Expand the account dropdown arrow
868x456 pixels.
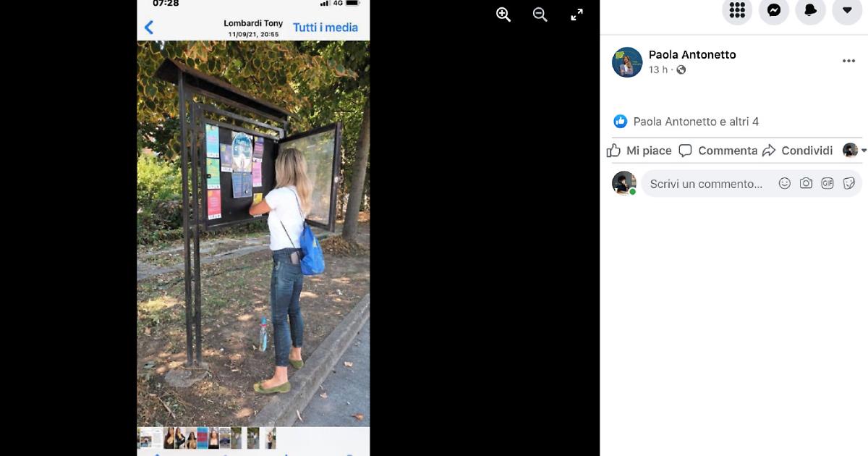point(847,10)
